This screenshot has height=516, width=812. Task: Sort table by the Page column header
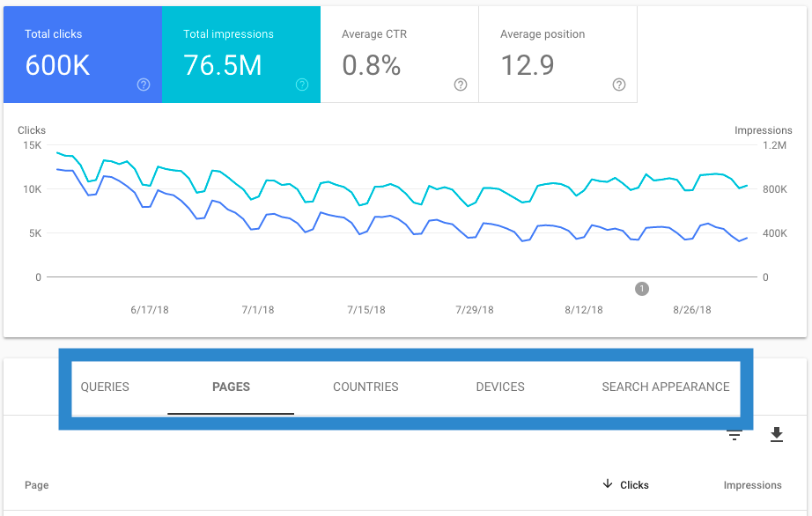36,484
